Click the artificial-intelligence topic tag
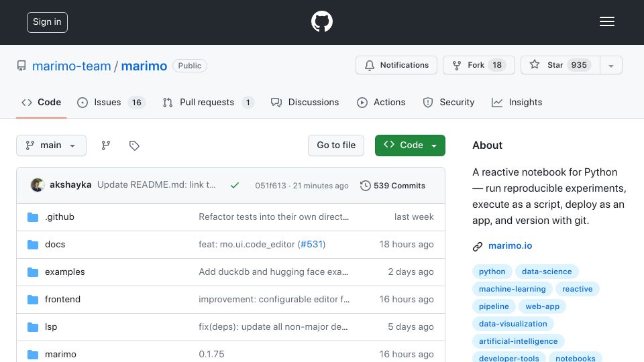 click(x=519, y=341)
